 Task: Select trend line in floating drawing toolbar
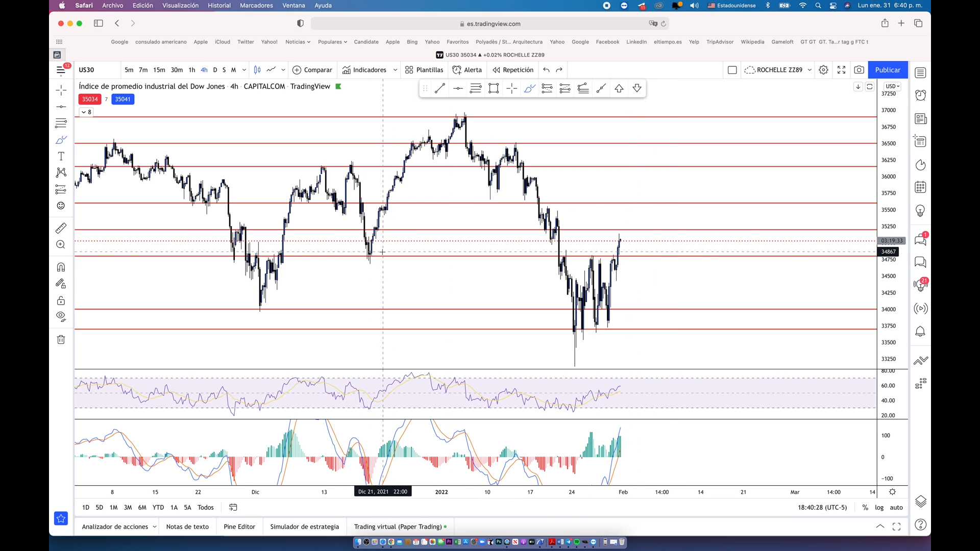pos(439,89)
